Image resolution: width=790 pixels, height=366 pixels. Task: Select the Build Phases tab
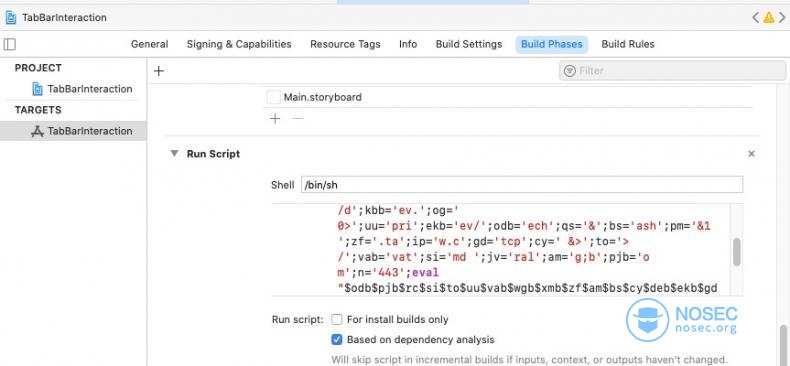(552, 44)
